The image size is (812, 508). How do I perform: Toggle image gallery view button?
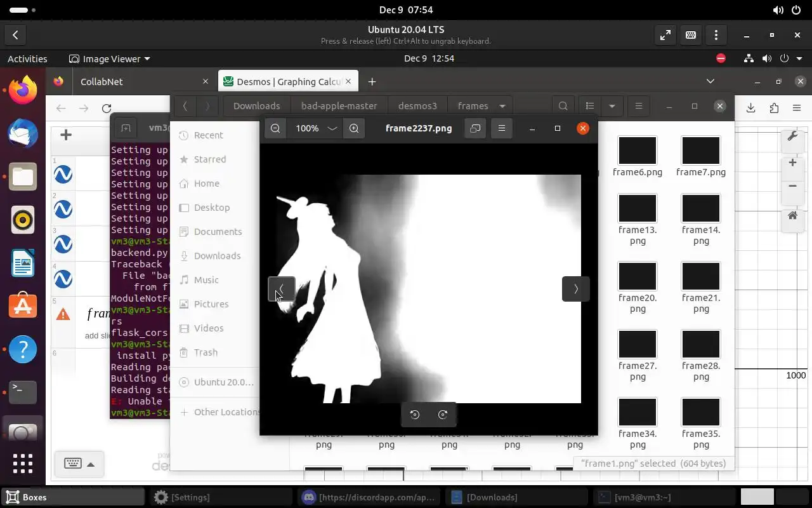[x=475, y=128]
